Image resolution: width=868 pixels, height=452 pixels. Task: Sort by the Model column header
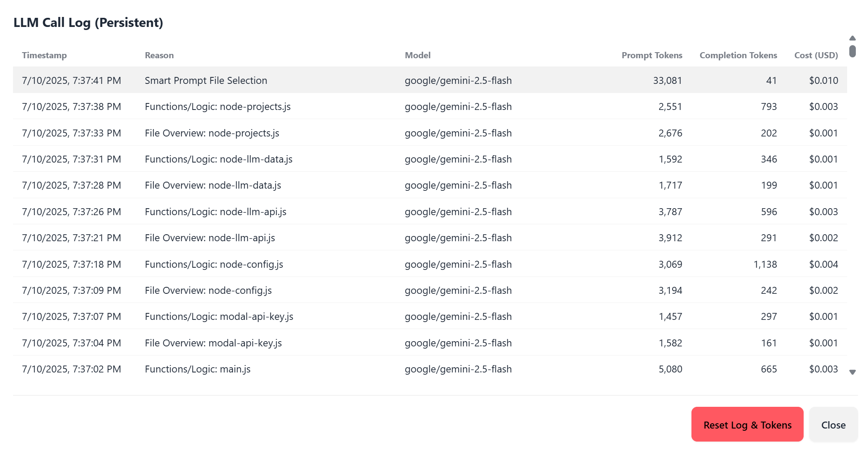(x=417, y=55)
